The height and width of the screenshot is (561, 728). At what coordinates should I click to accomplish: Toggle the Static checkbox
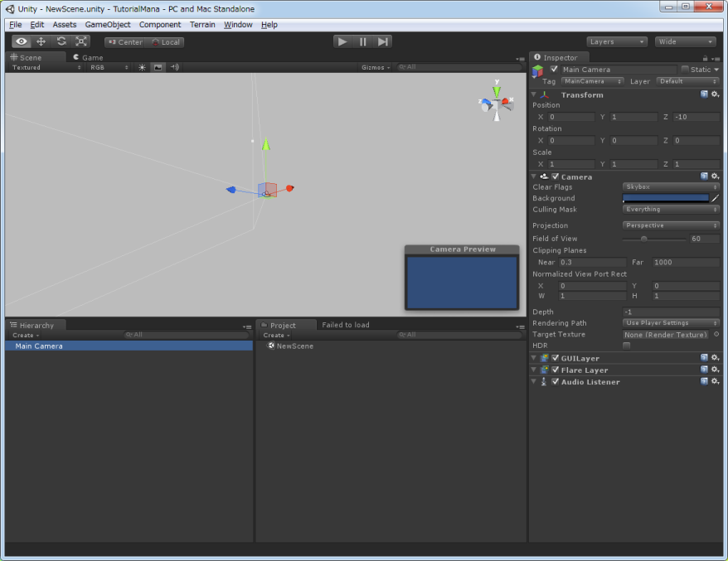[685, 69]
